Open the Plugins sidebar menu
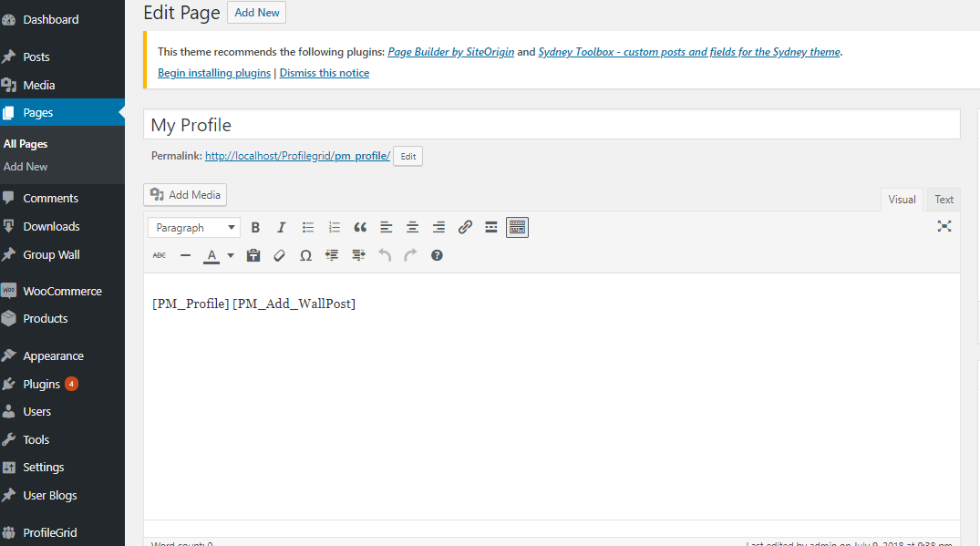This screenshot has height=546, width=980. pos(44,383)
